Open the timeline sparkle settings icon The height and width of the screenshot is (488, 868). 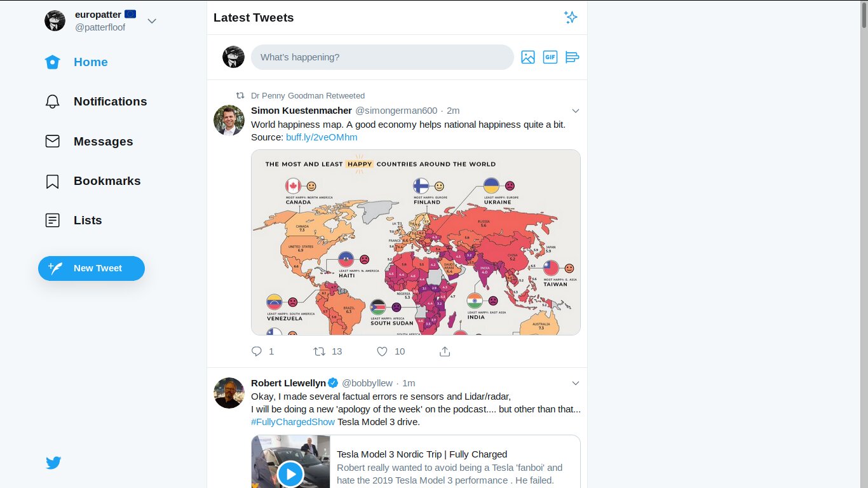(571, 17)
